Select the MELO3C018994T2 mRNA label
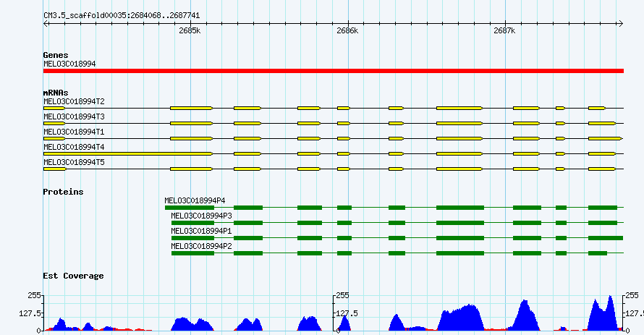This screenshot has height=335, width=644. click(x=74, y=101)
